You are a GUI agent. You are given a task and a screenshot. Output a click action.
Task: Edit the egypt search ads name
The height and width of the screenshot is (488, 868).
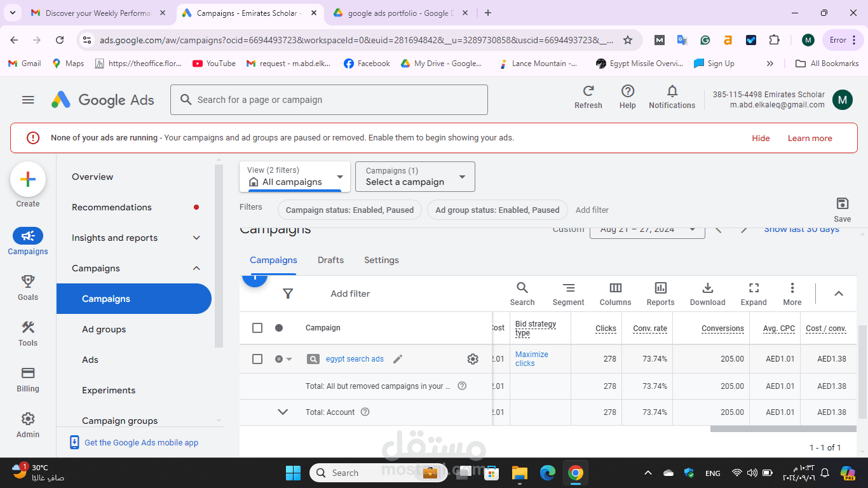398,359
